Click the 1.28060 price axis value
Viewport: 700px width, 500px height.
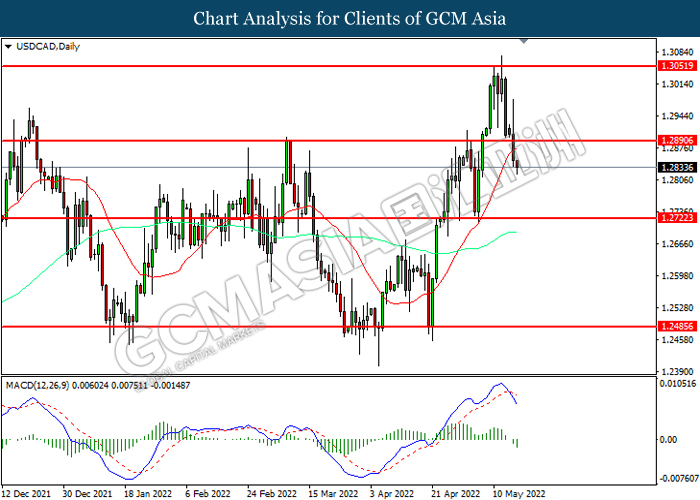click(x=678, y=180)
